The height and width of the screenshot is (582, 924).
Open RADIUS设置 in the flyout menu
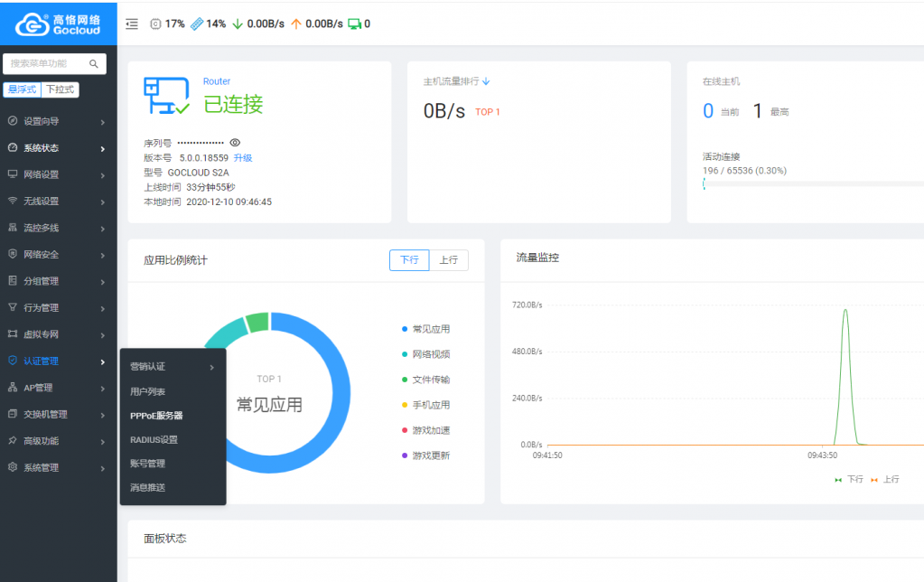[x=154, y=440]
